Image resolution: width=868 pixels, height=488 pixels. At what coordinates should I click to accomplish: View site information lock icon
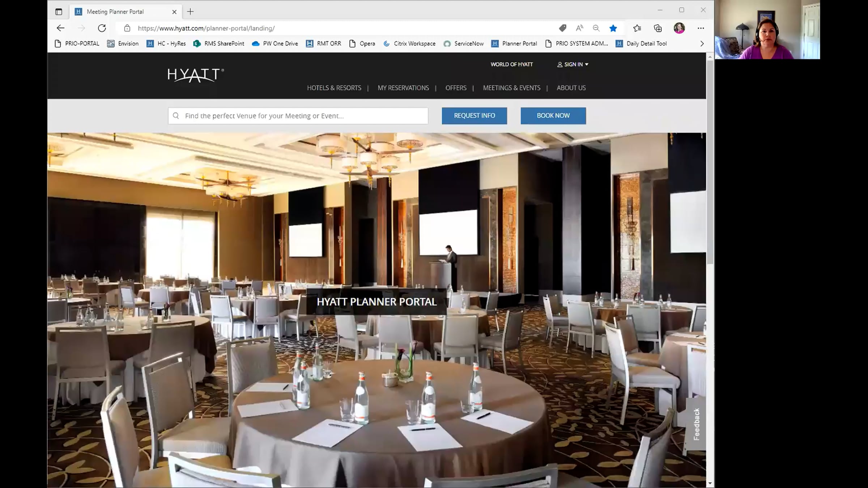127,28
